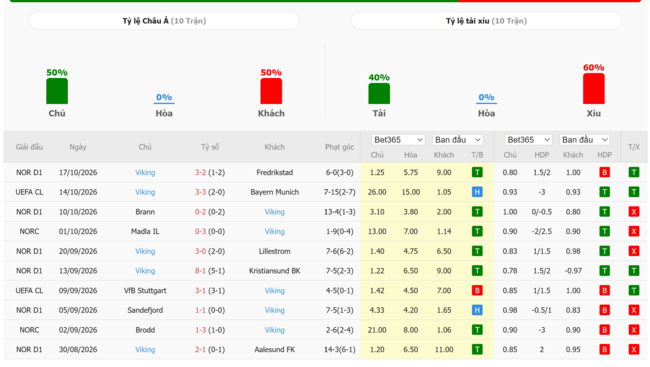Open Viking link in the Sandefjord row
The height and width of the screenshot is (367, 650).
[274, 310]
